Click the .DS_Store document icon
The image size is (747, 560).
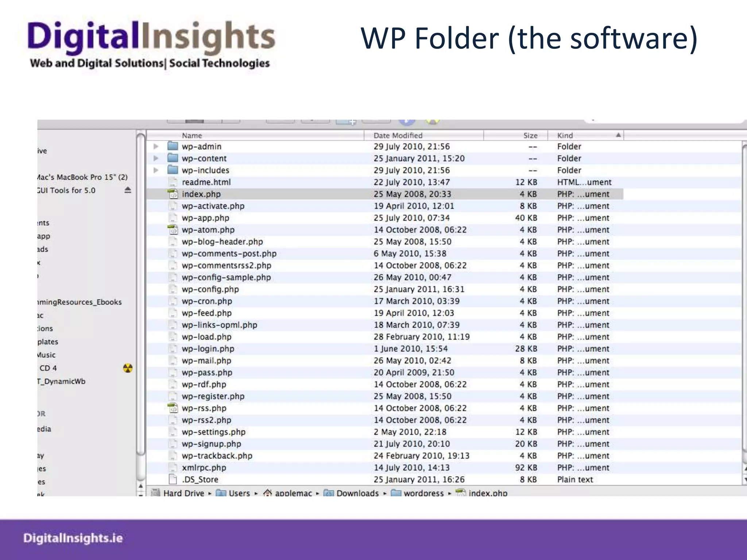(x=173, y=479)
